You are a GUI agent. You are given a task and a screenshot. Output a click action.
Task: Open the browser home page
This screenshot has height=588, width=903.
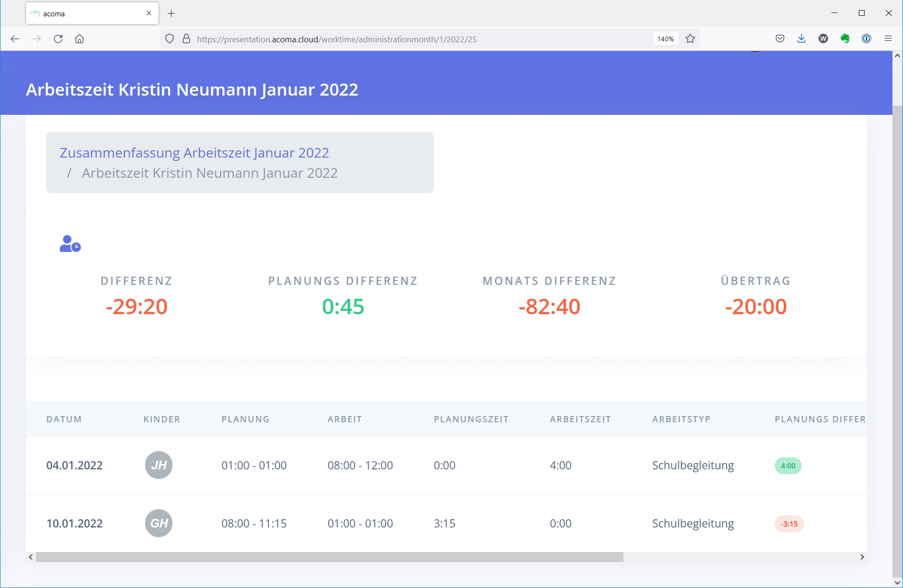point(80,39)
